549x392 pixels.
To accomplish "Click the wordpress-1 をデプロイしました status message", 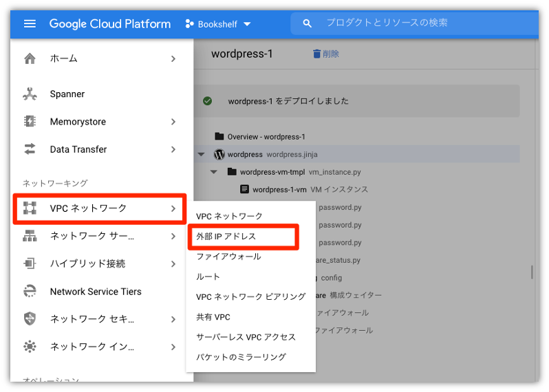I will click(x=288, y=101).
